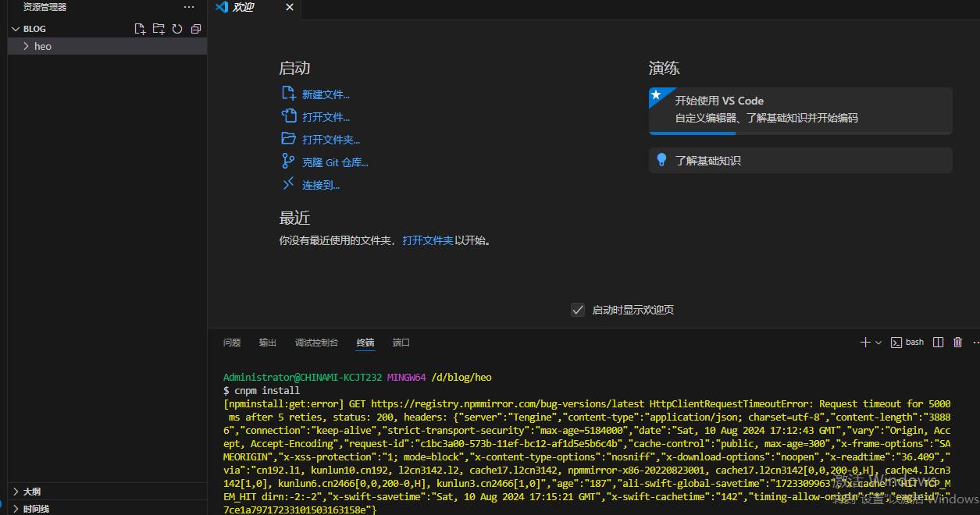The image size is (980, 515).
Task: Uncheck 启动时显示欢迎页 checkbox
Action: click(x=578, y=310)
